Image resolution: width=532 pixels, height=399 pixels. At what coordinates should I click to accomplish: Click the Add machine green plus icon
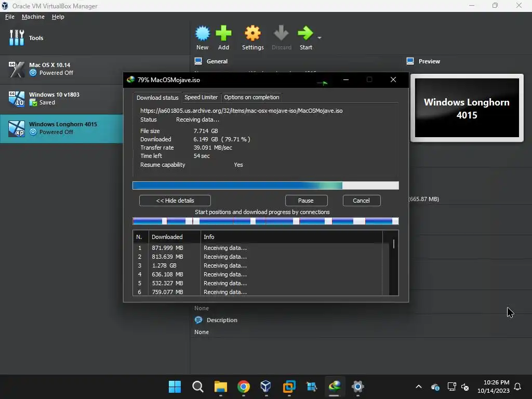(223, 33)
